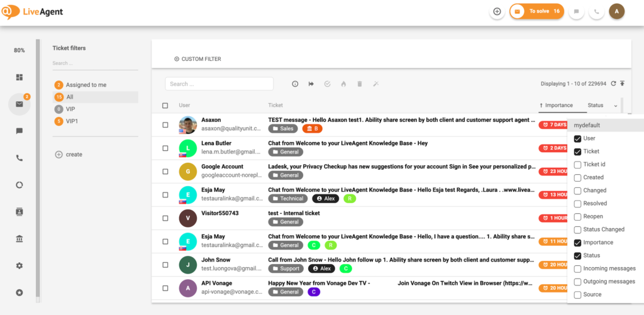Select the Lena Butler ticket checkbox

(x=165, y=148)
